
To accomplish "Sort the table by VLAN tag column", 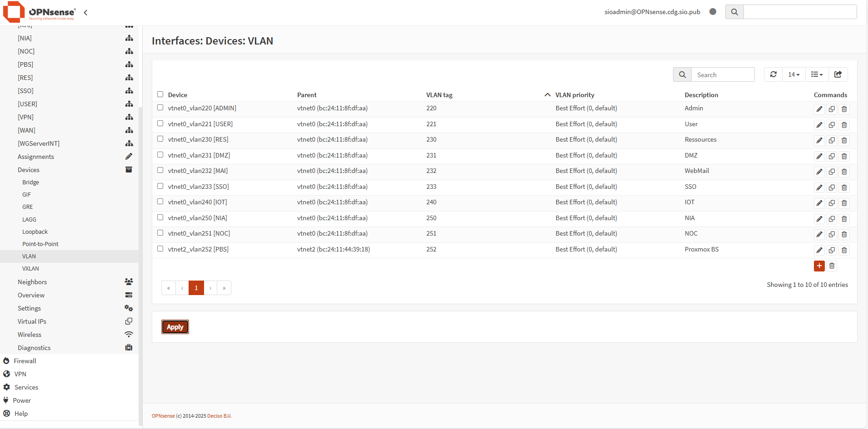I will (x=439, y=95).
